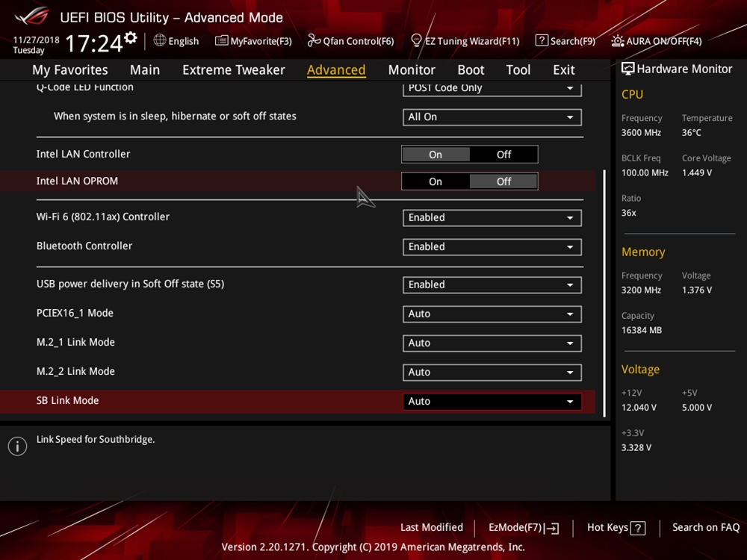The image size is (747, 560).
Task: Open the SB Link Mode dropdown
Action: click(x=492, y=402)
